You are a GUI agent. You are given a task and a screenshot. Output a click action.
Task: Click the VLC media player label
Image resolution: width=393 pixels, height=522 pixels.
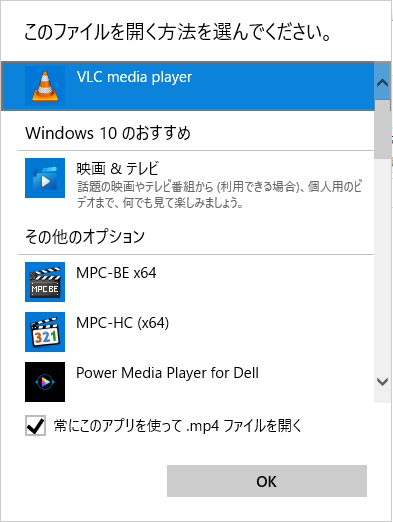click(x=134, y=77)
